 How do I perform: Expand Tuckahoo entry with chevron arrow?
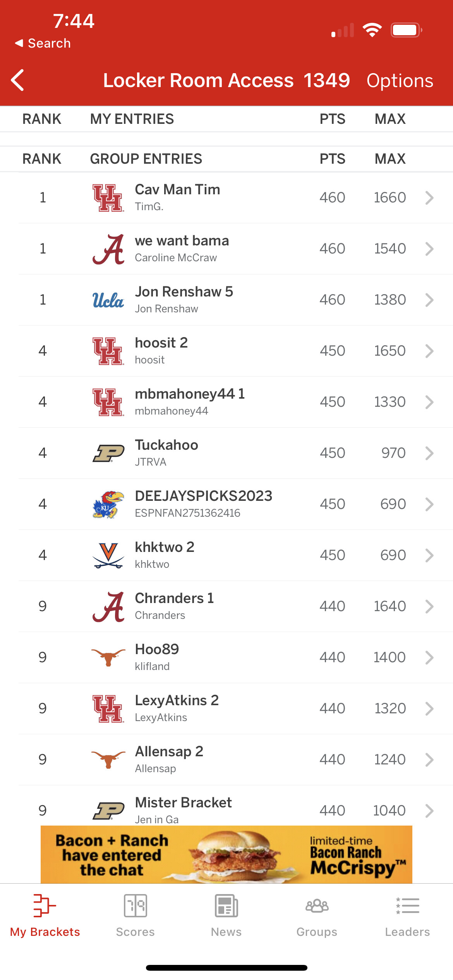429,453
